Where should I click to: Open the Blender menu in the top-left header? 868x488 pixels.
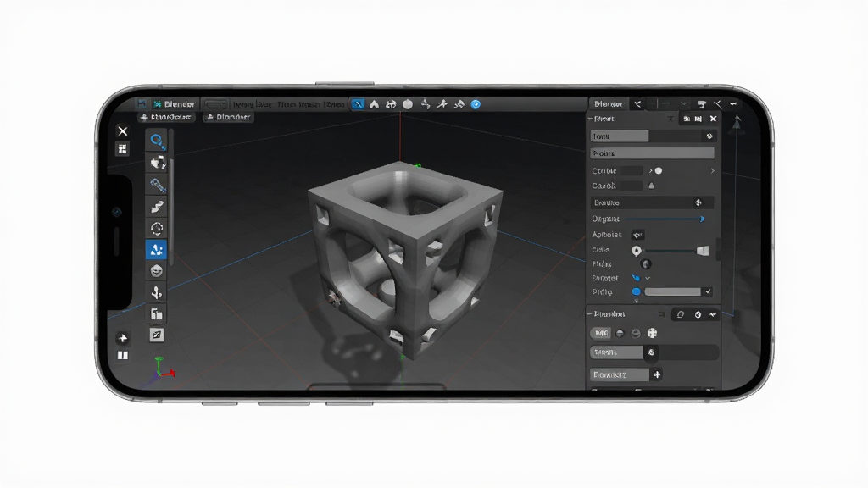(x=175, y=104)
